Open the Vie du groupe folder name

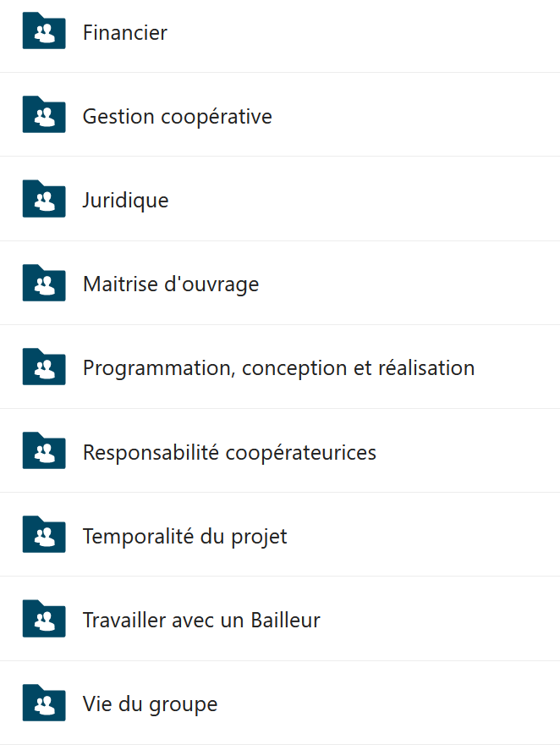(x=150, y=704)
